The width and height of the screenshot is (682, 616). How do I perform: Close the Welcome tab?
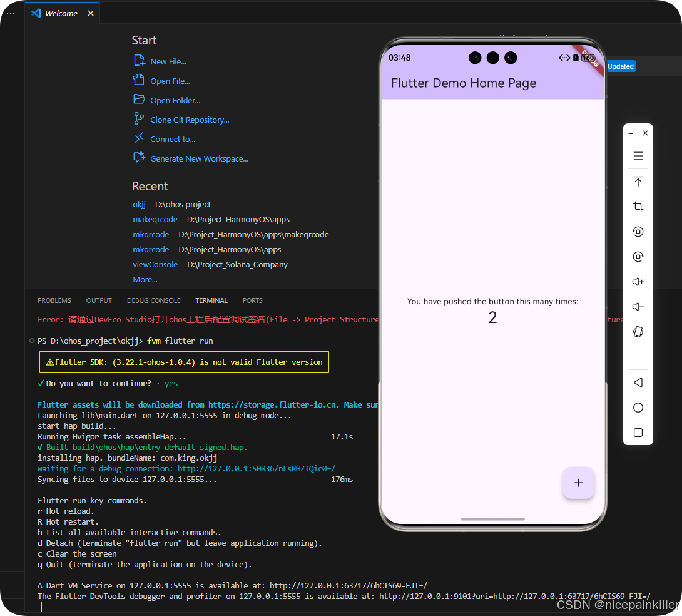[91, 14]
